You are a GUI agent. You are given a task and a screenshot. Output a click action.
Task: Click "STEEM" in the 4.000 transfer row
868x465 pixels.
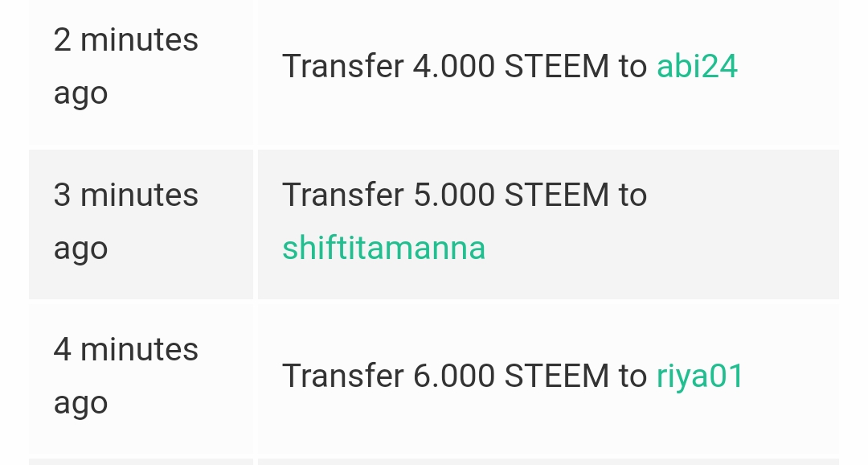(x=556, y=66)
